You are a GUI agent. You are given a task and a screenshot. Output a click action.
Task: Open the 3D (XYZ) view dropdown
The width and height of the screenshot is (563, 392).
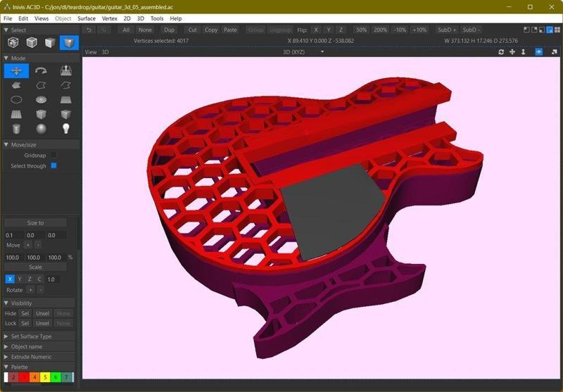304,52
